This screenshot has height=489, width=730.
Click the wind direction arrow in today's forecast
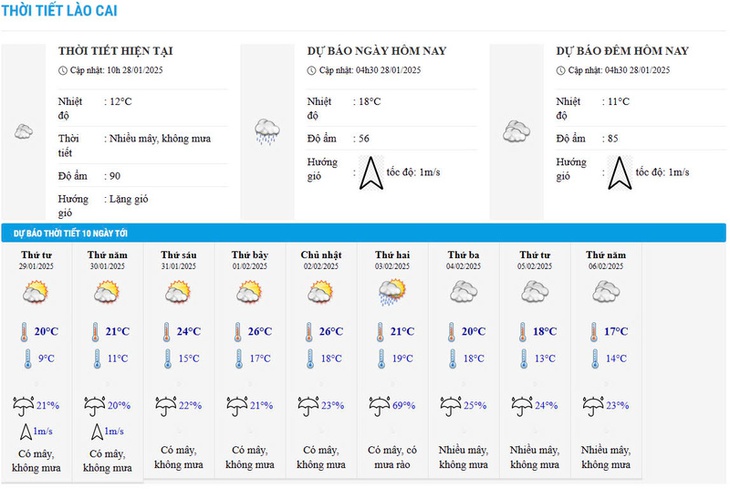[371, 173]
